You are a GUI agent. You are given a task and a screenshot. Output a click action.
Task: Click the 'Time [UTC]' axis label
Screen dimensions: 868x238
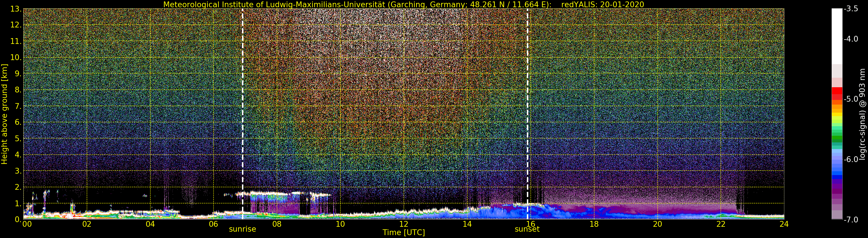[x=403, y=233]
